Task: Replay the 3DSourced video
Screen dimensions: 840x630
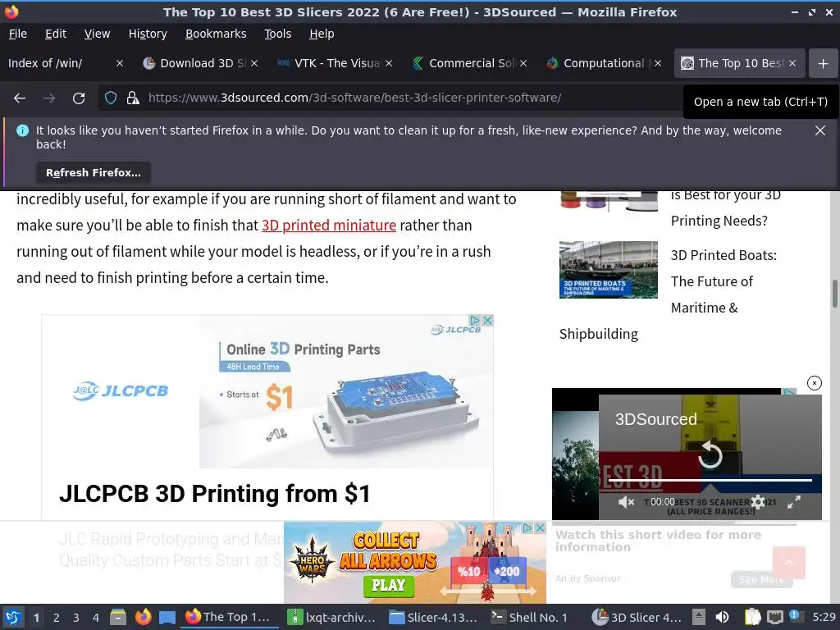Action: pyautogui.click(x=710, y=454)
